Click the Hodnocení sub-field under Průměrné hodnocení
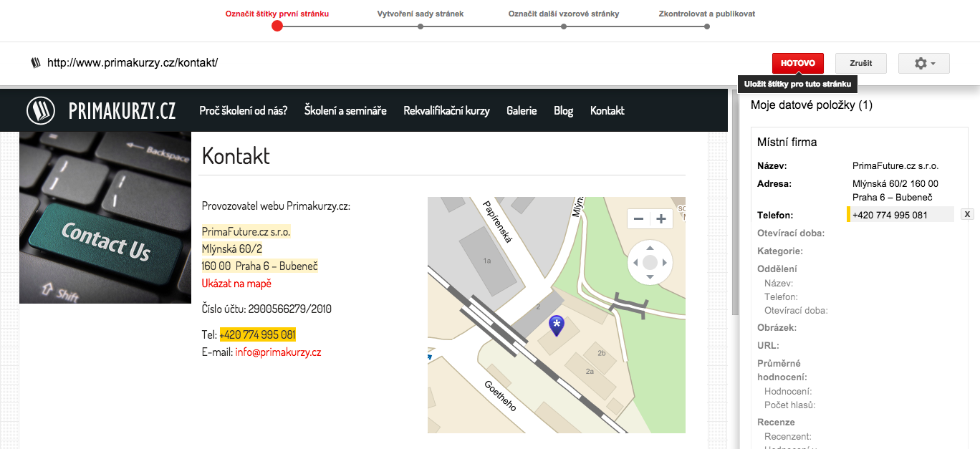This screenshot has width=980, height=449. pos(788,392)
